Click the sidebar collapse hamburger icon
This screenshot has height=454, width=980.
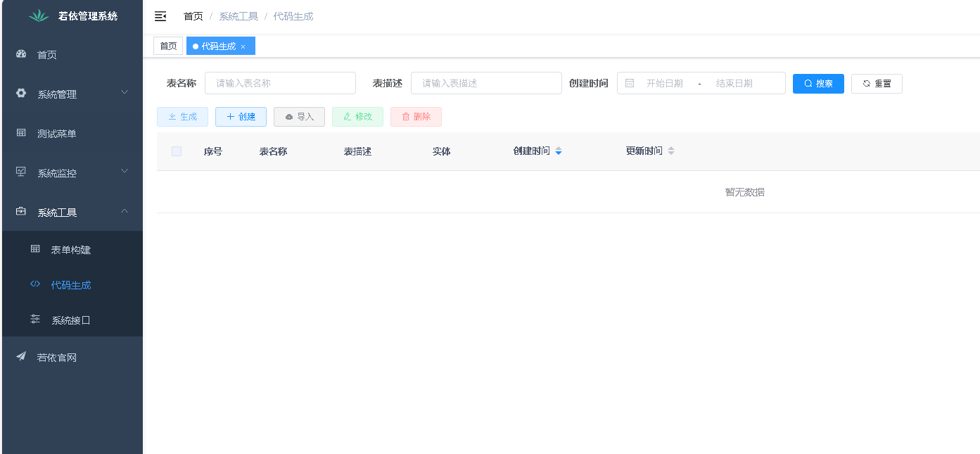pyautogui.click(x=160, y=16)
